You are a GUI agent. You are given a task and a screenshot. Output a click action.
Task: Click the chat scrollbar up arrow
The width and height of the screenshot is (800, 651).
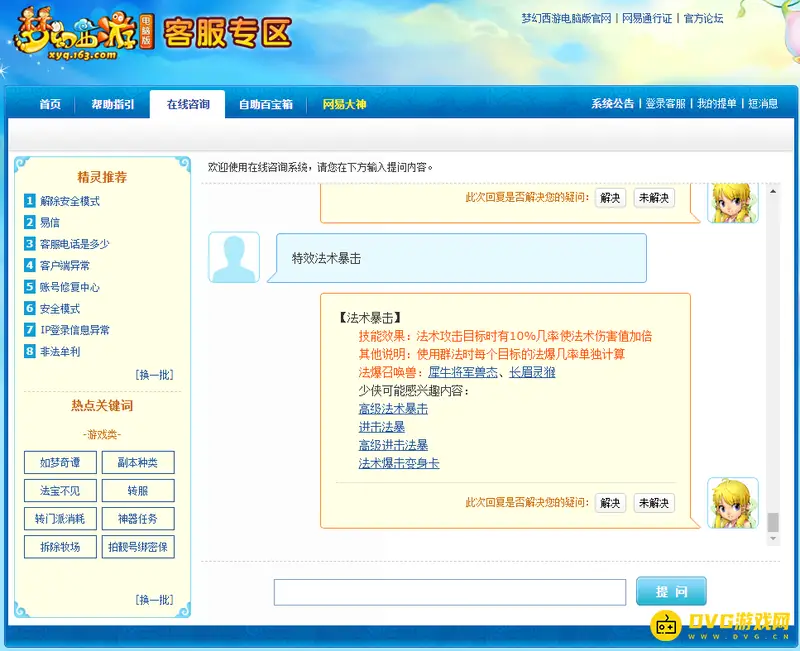click(x=773, y=191)
